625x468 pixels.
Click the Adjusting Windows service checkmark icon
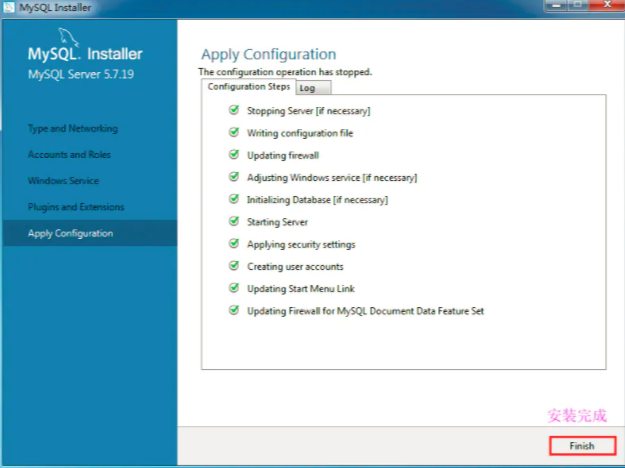(234, 177)
